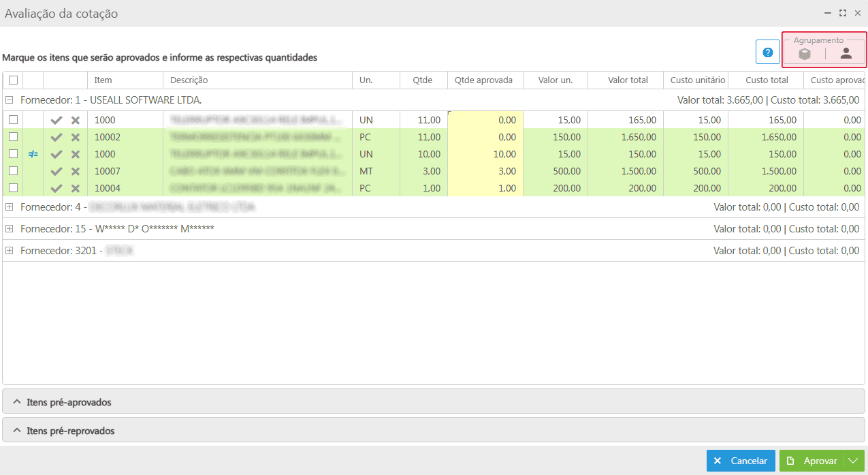
Task: Collapse the USEALL SOFTWARE LTDA. supplier group
Action: tap(10, 100)
